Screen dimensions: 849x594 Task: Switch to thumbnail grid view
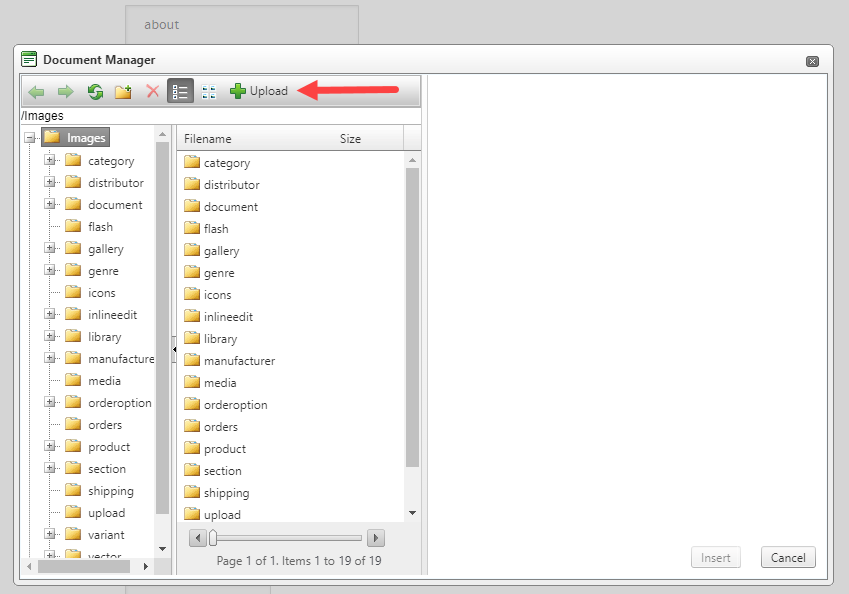coord(209,91)
